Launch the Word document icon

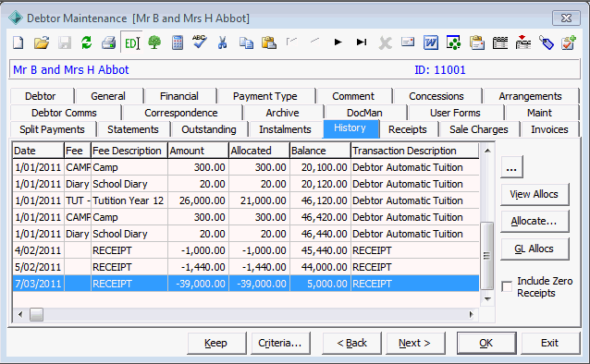pos(430,42)
